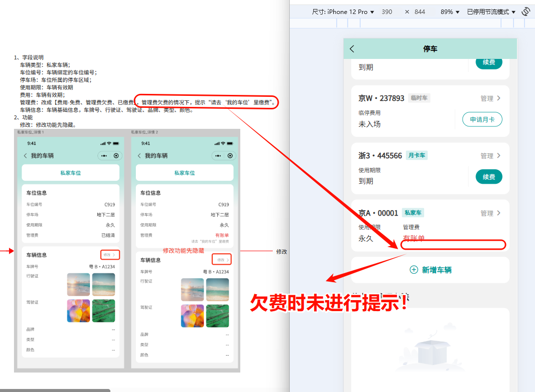The width and height of the screenshot is (535, 392).
Task: Click circle capsule icon in 详情 2 mockup
Action: (x=230, y=156)
